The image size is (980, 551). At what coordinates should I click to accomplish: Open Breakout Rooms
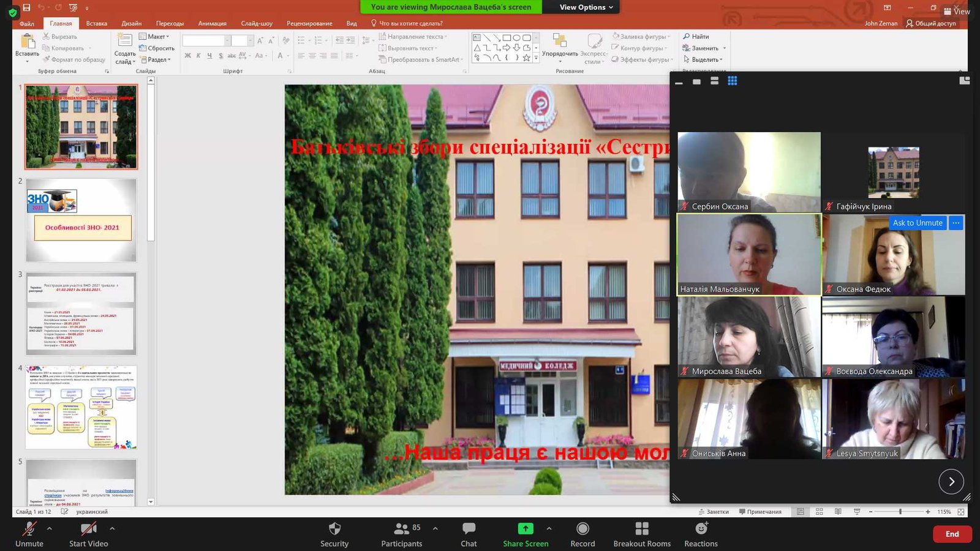[x=642, y=529]
